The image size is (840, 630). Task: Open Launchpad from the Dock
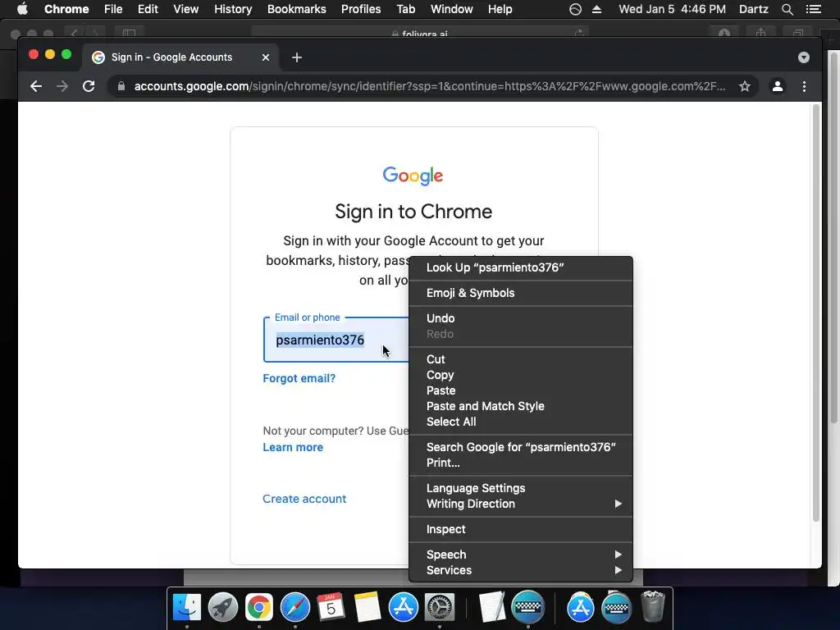coord(223,608)
